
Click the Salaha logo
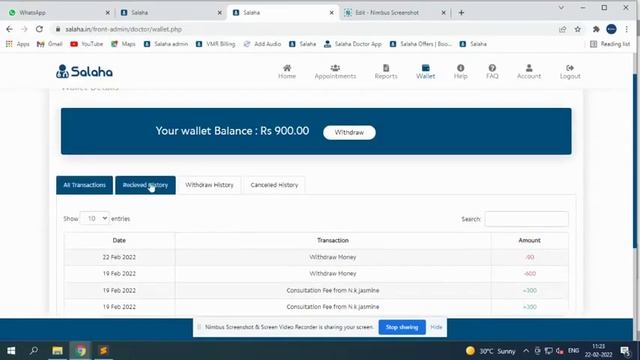(84, 71)
